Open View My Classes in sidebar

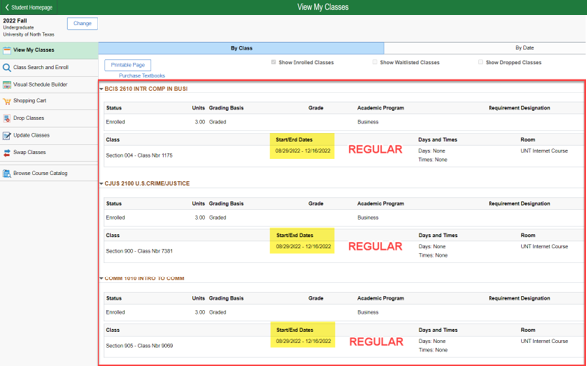point(49,50)
